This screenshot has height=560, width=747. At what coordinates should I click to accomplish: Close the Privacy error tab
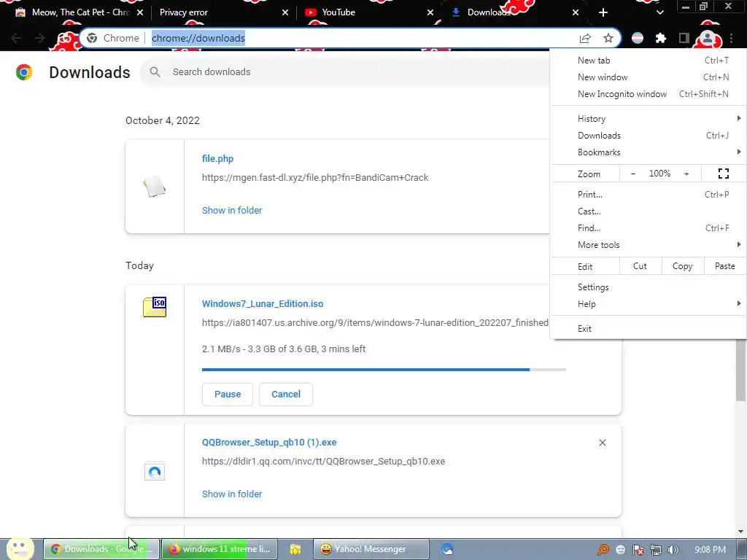tap(285, 12)
